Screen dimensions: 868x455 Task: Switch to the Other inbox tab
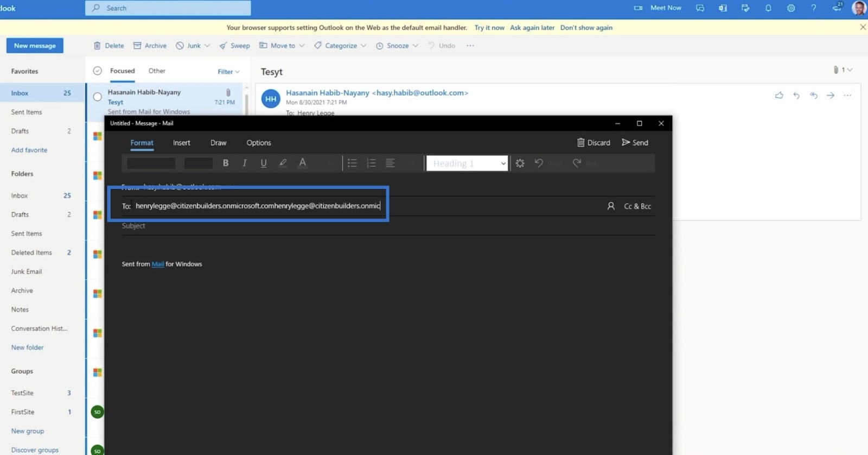pyautogui.click(x=157, y=71)
